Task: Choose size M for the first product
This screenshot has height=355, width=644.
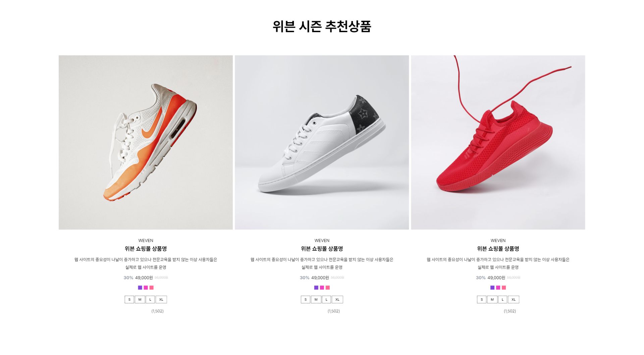Action: point(140,300)
